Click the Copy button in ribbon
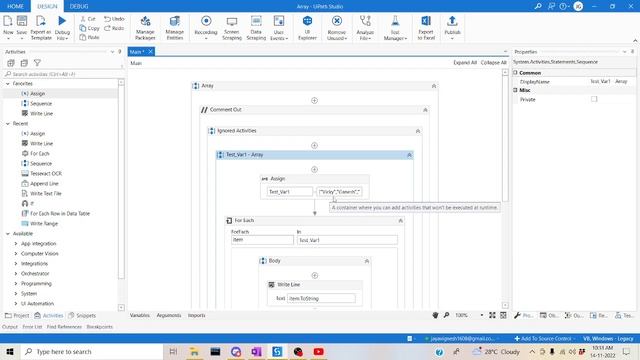The height and width of the screenshot is (360, 640). click(x=89, y=28)
